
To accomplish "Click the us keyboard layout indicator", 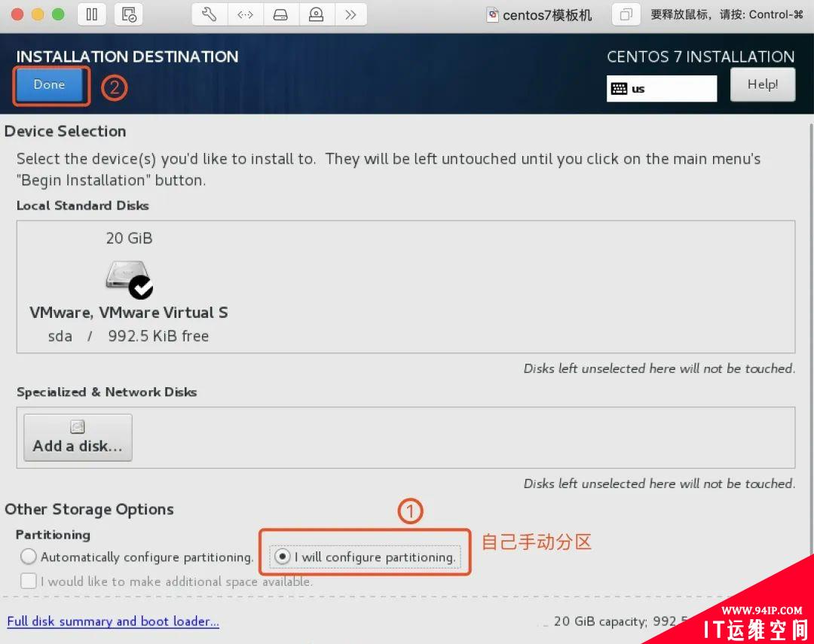I will (x=662, y=89).
